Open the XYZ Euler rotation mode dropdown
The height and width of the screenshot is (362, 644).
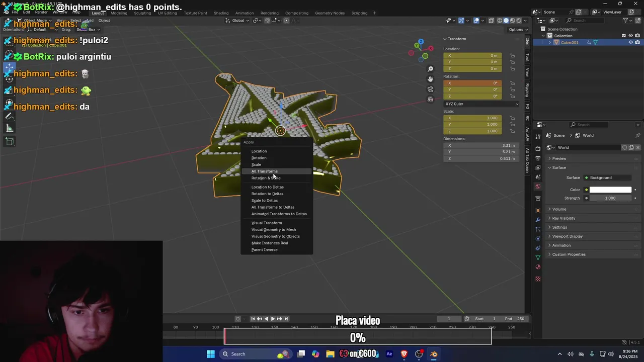(481, 104)
